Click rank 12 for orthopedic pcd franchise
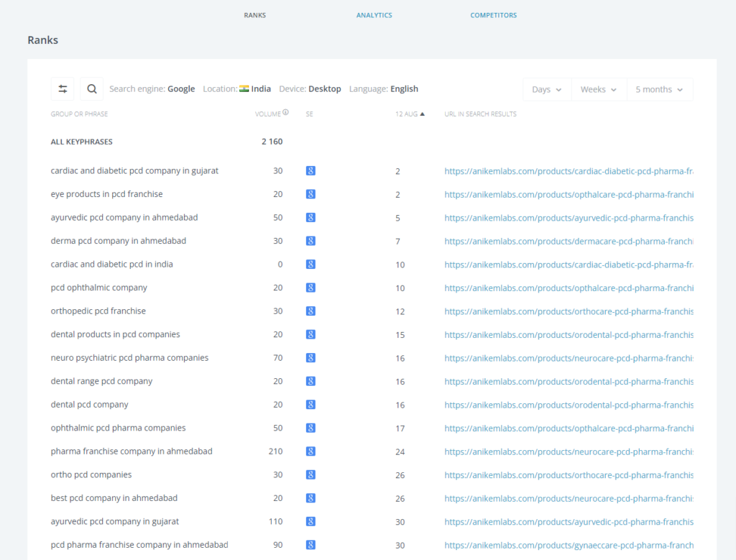 coord(400,312)
